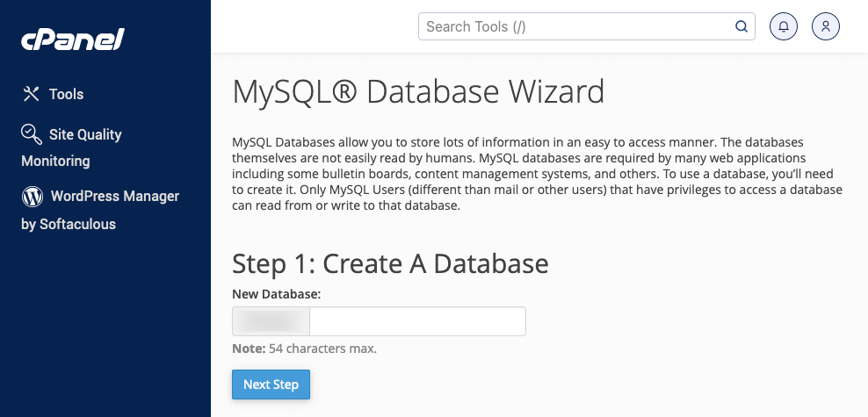Open the user account menu icon
The height and width of the screenshot is (417, 868).
[x=825, y=26]
